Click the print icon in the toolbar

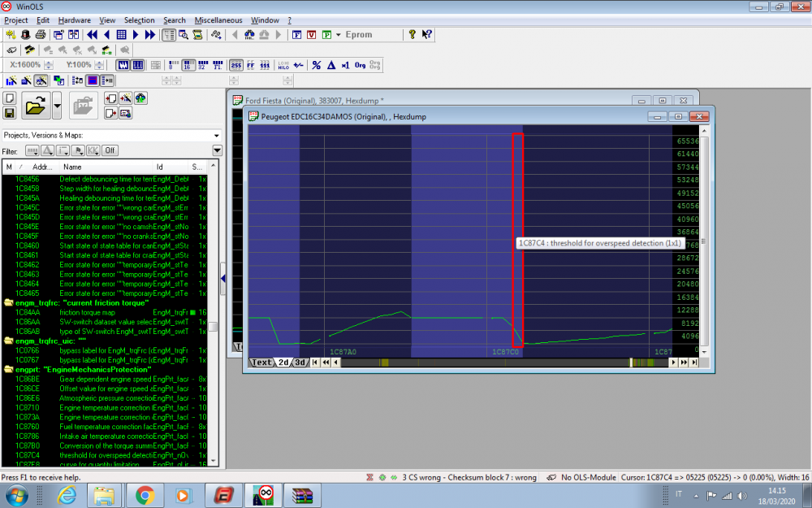click(x=40, y=35)
